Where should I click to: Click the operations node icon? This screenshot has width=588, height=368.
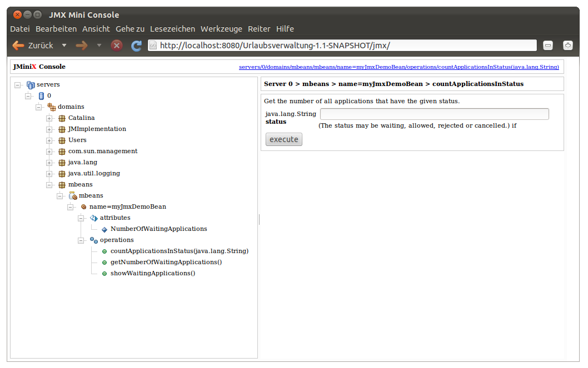(x=94, y=240)
